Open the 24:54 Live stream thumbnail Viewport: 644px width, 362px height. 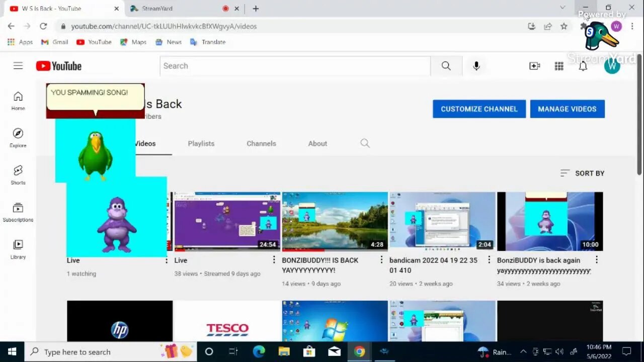pos(227,221)
